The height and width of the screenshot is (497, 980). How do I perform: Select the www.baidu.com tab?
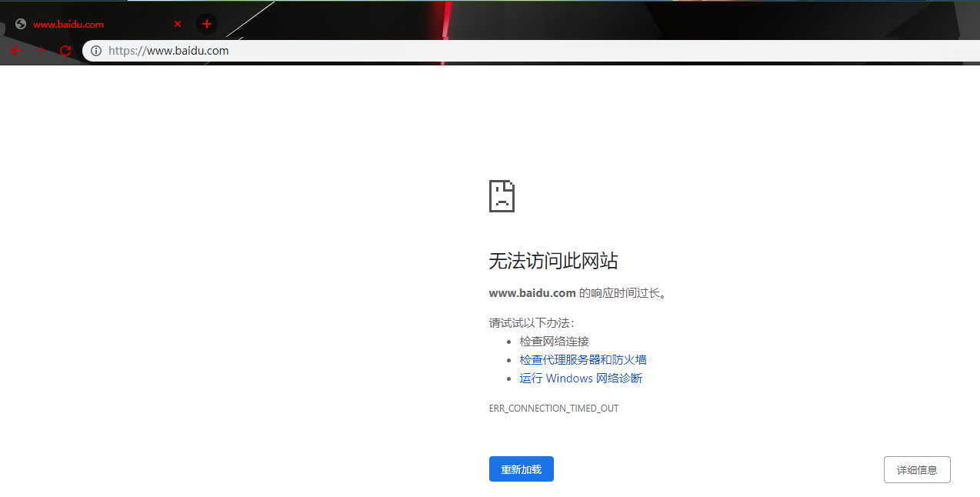coord(98,24)
